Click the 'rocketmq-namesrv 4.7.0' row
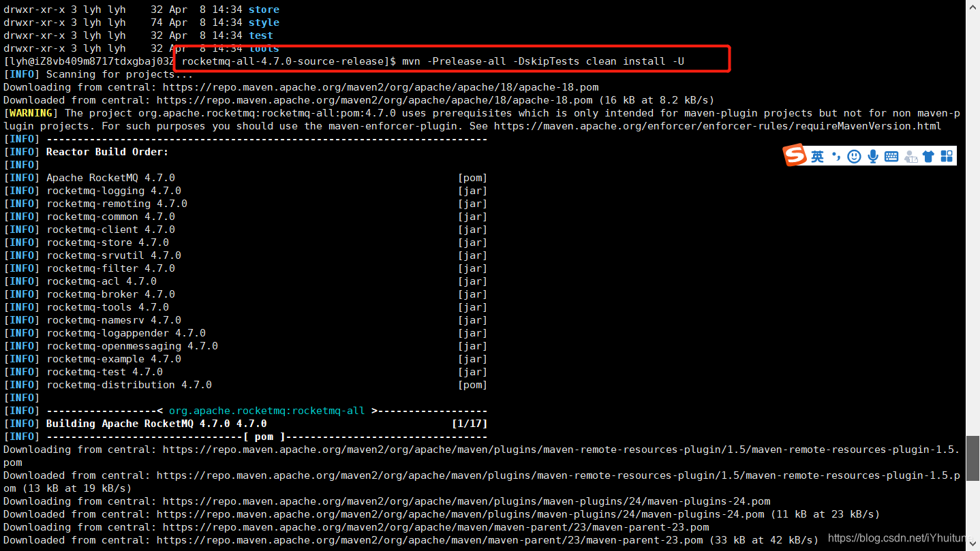980x551 pixels. tap(245, 320)
